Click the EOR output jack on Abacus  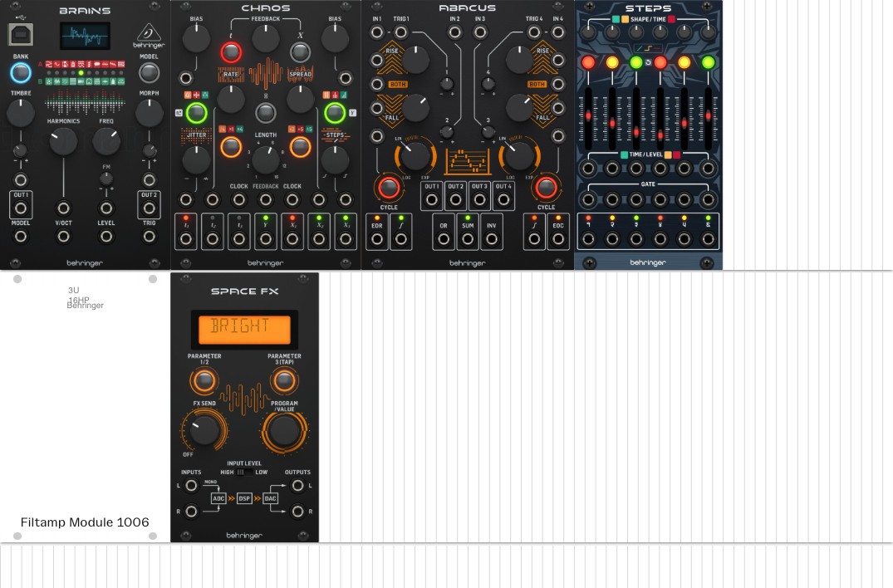(x=377, y=240)
